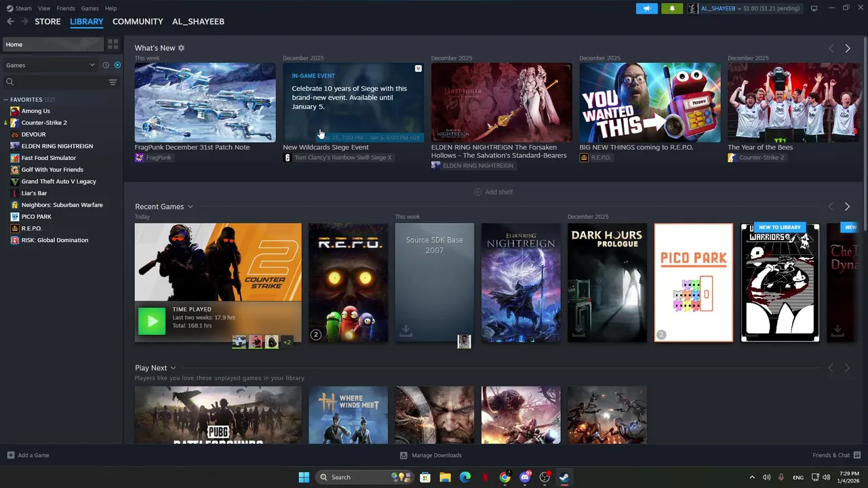The width and height of the screenshot is (868, 488).
Task: Select RISK: Global Domination
Action: pyautogui.click(x=54, y=240)
